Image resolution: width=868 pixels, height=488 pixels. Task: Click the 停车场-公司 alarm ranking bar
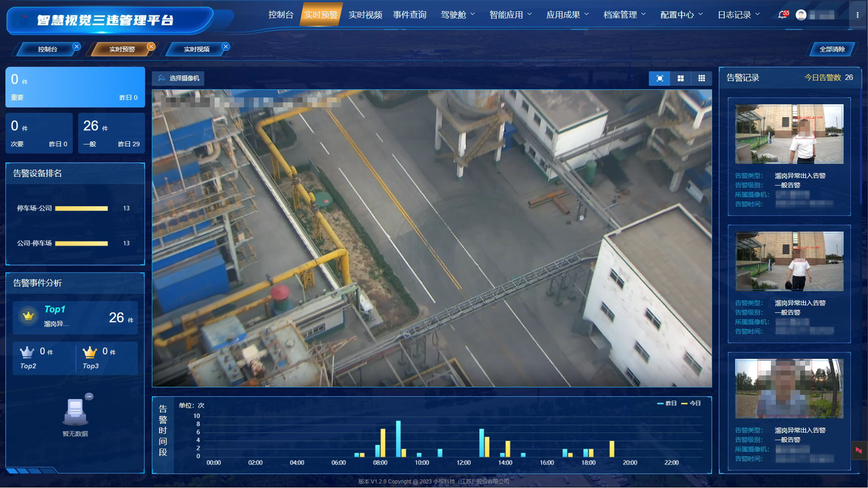[81, 209]
